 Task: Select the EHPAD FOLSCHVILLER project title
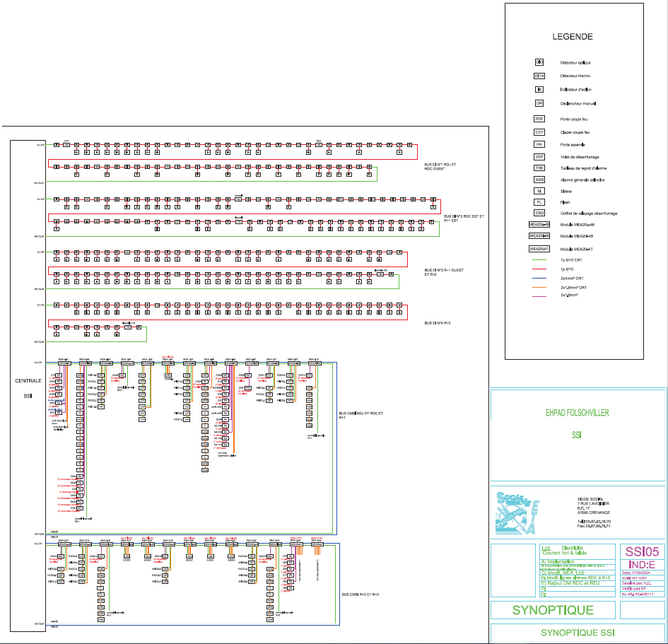[x=577, y=412]
